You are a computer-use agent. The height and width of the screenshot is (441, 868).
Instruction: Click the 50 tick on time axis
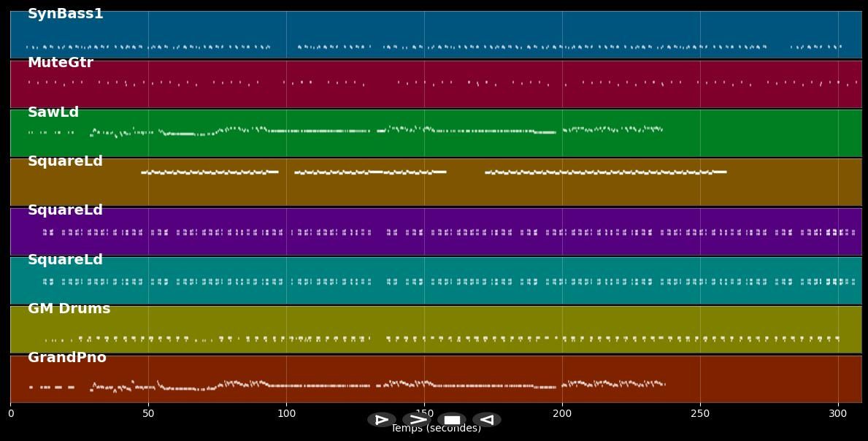coord(148,414)
